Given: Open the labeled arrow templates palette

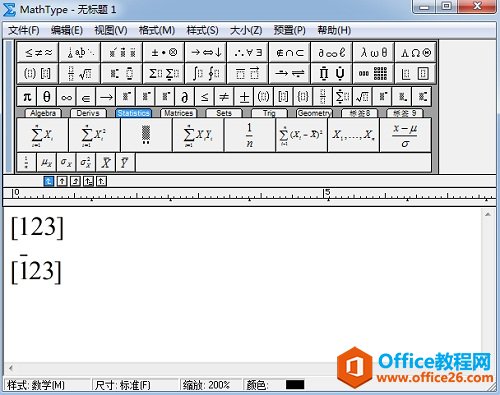Looking at the screenshot, I should pyautogui.click(x=290, y=73).
